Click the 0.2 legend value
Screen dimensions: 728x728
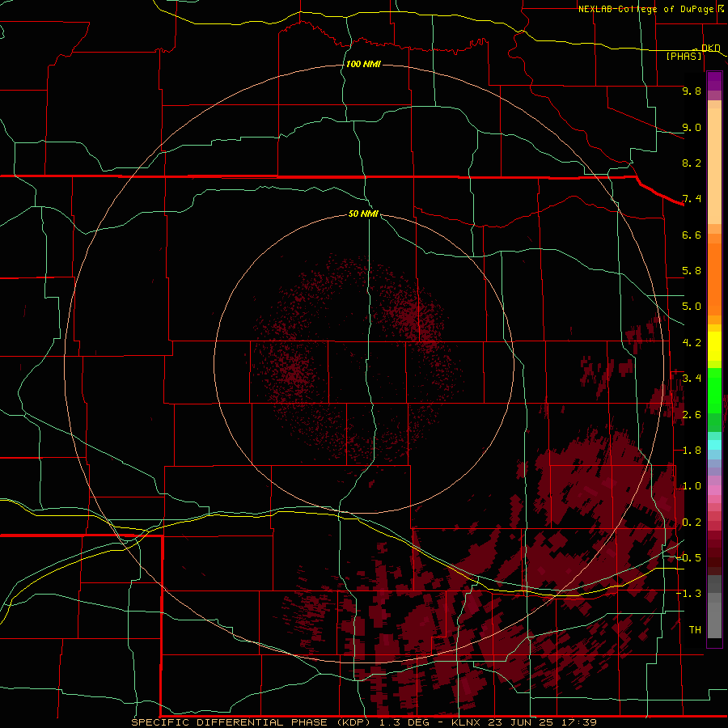tap(692, 523)
